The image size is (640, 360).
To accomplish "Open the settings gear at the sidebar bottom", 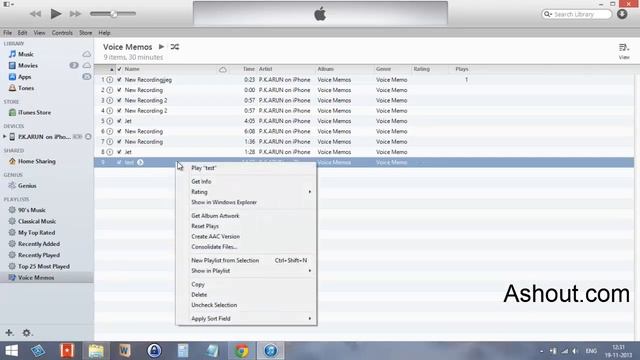I will click(x=27, y=333).
